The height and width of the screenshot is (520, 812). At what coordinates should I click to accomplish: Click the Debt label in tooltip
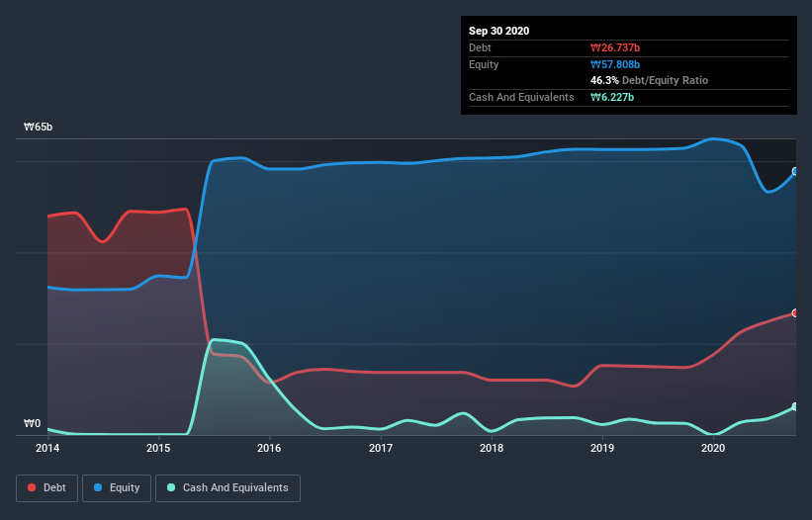click(480, 47)
